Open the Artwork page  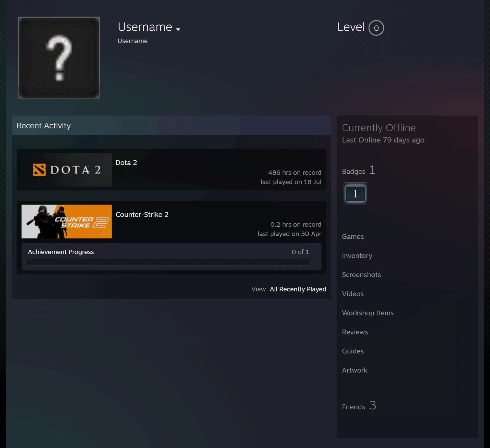(354, 370)
